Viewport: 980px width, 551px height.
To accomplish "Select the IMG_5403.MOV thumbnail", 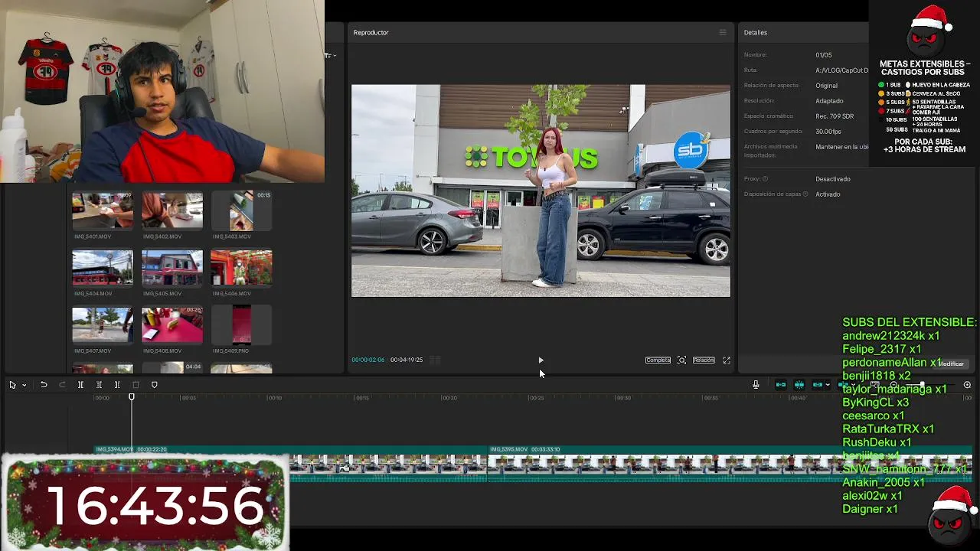I will [241, 211].
